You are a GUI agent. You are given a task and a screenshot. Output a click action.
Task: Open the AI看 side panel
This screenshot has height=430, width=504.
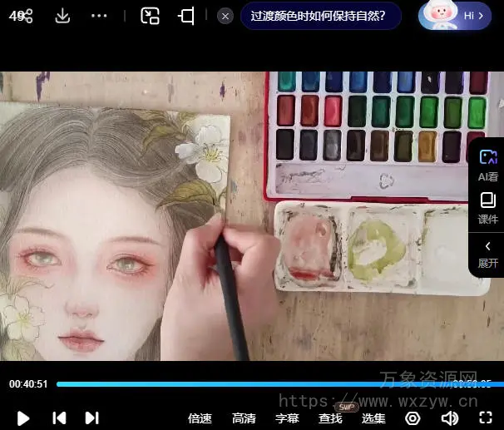[487, 164]
